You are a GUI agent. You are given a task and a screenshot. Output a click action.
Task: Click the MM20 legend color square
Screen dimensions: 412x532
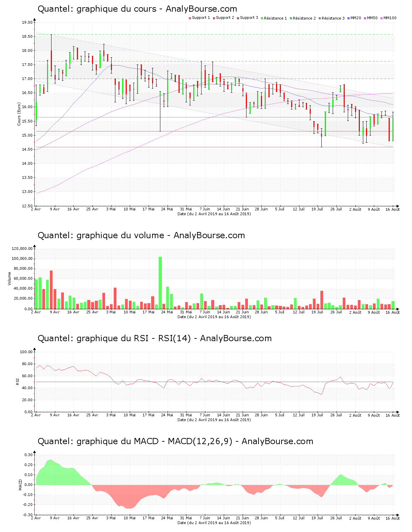coord(348,18)
